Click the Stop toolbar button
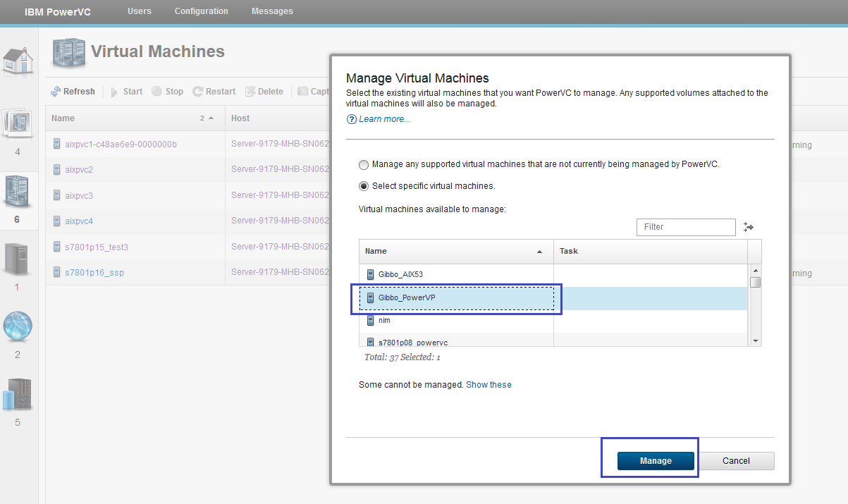This screenshot has height=504, width=848. coord(168,92)
